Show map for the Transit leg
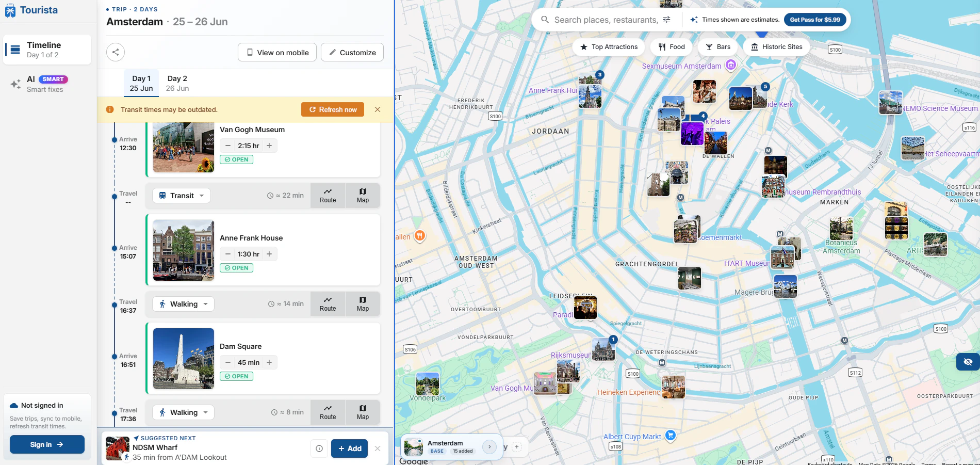Viewport: 980px width, 465px height. 363,196
